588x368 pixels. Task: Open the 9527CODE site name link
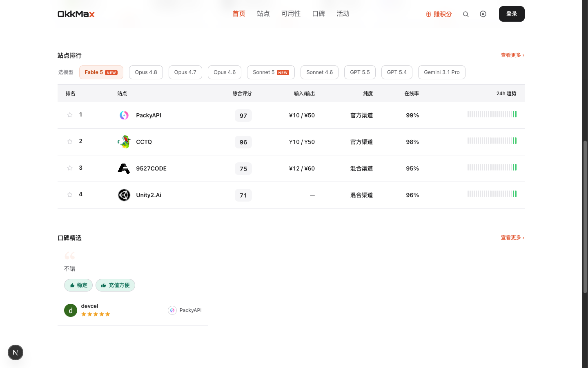(x=151, y=168)
